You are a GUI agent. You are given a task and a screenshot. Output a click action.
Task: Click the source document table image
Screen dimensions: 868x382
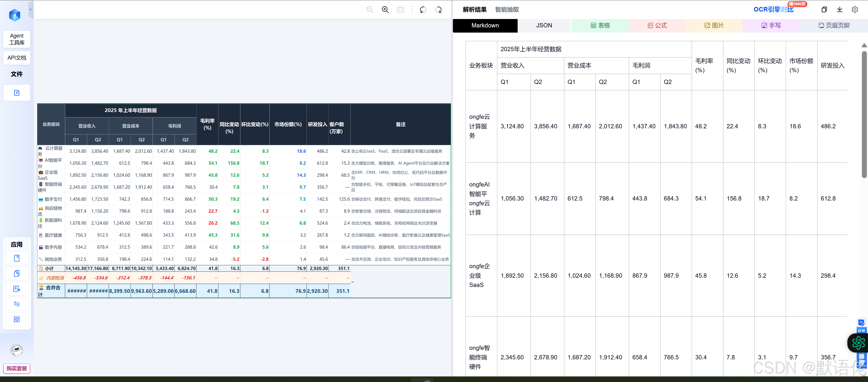[244, 201]
